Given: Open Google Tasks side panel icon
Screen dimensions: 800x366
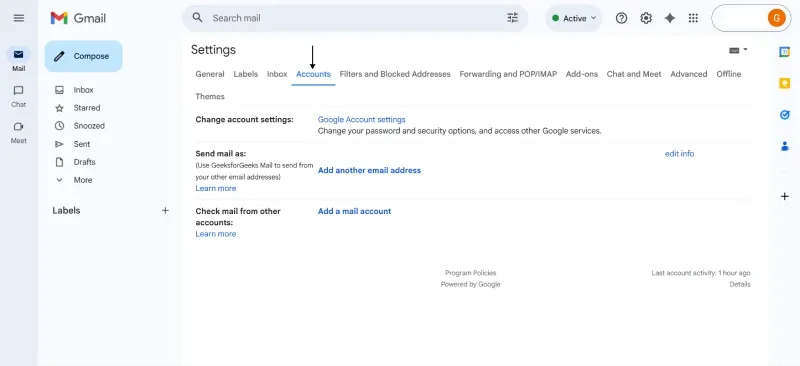Looking at the screenshot, I should 785,115.
